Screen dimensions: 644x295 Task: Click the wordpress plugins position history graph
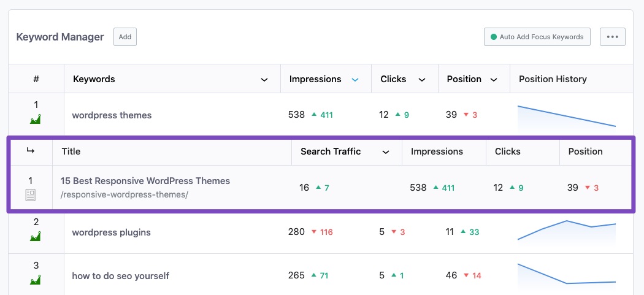[x=566, y=230]
